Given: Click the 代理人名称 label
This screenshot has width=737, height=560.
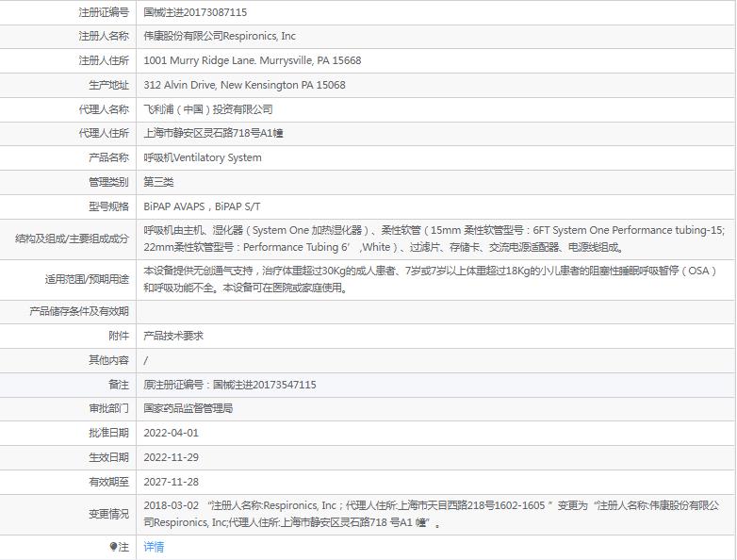Looking at the screenshot, I should (x=104, y=109).
